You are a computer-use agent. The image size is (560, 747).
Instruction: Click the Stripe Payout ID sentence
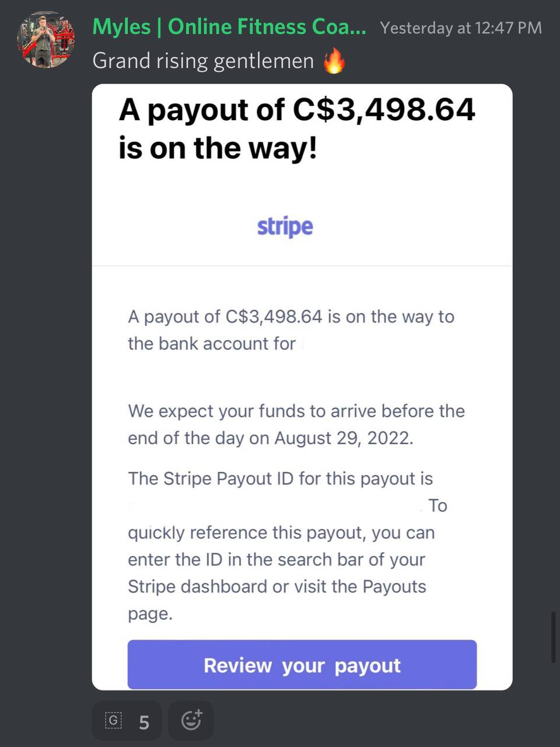[280, 479]
